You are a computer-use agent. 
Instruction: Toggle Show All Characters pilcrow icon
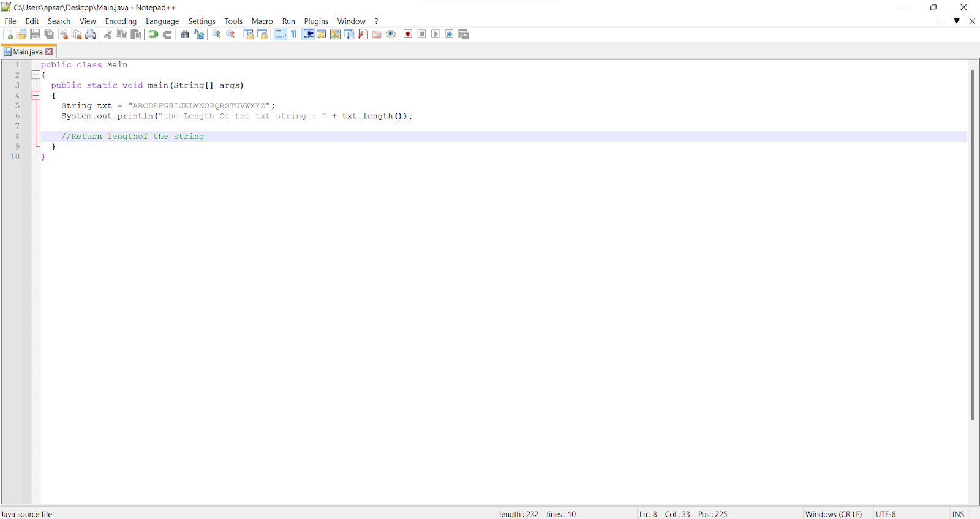[294, 34]
